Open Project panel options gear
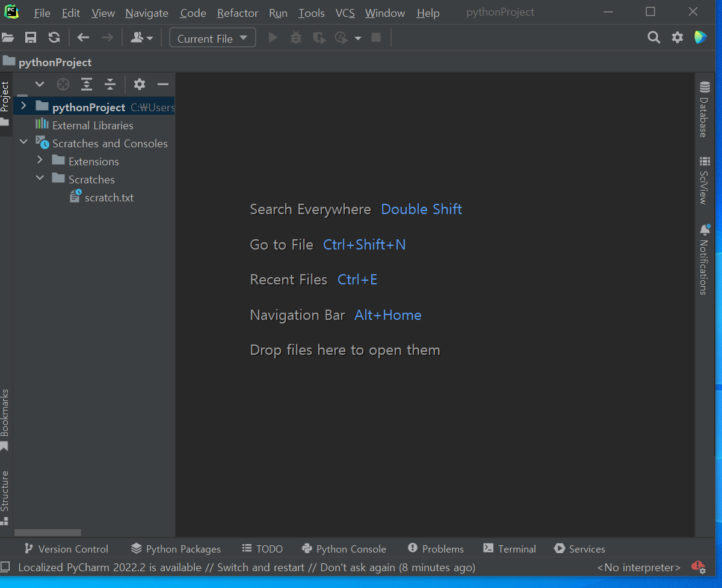 point(140,84)
